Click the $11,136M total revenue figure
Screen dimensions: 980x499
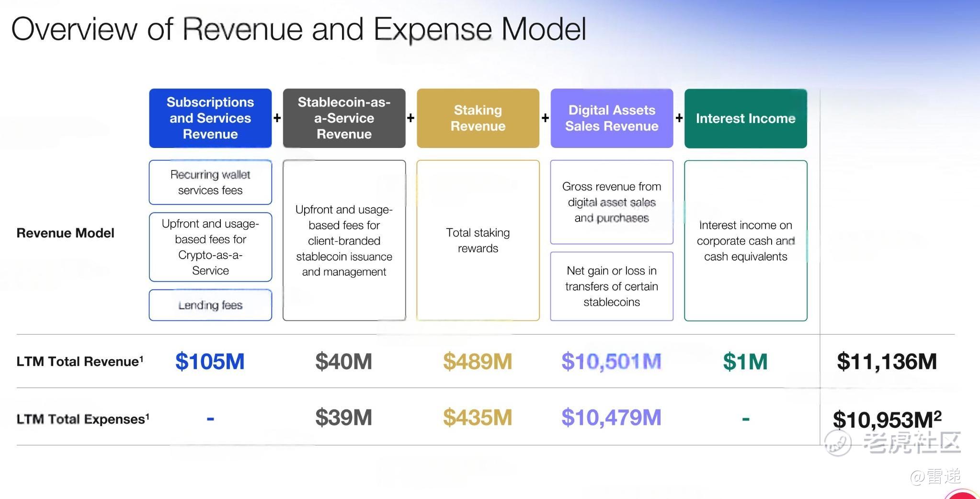[887, 362]
